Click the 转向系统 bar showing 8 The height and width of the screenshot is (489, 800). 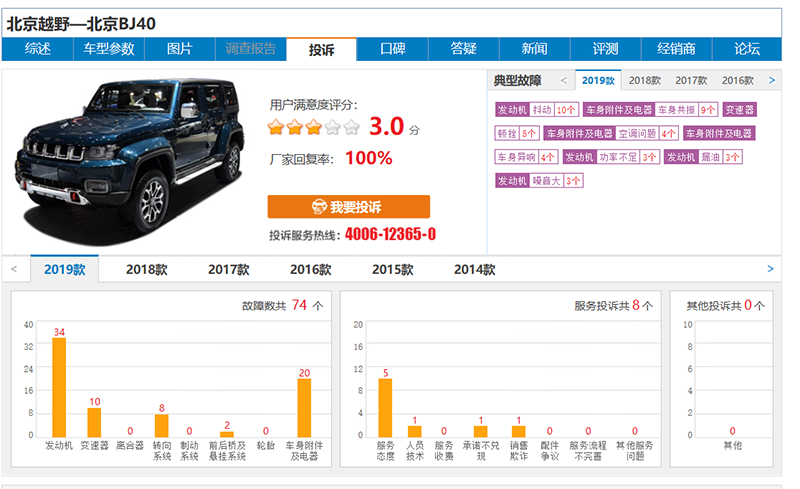tap(162, 426)
